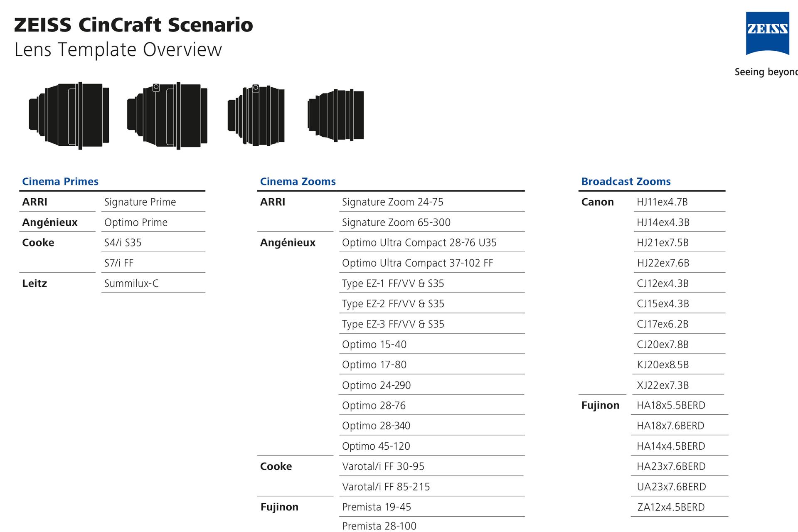Click the HJ11ex4.7B entry
This screenshot has height=532, width=798.
point(662,202)
